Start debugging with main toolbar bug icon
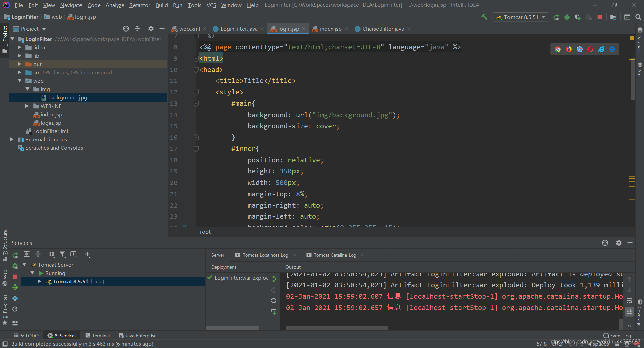The image size is (644, 348). tap(567, 17)
